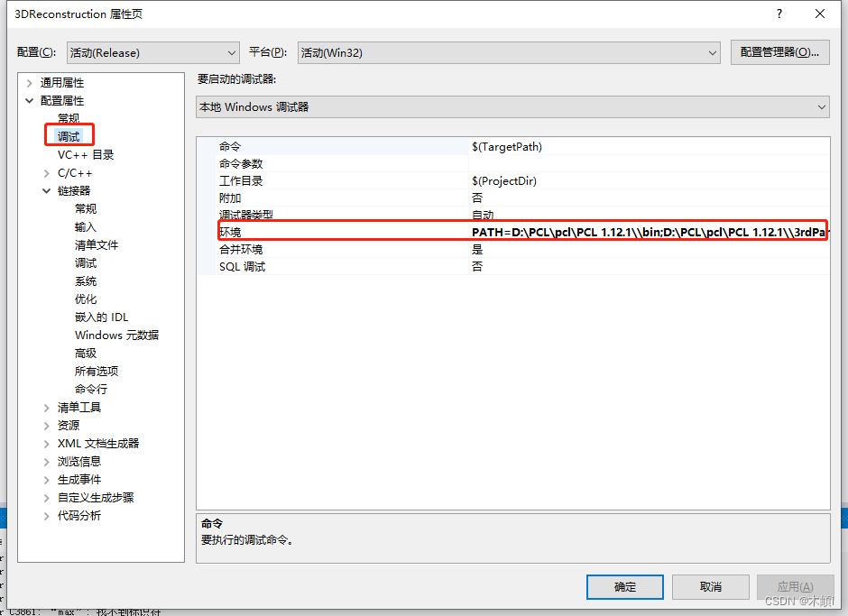Click the help question mark icon
This screenshot has height=616, width=848.
coord(779,14)
